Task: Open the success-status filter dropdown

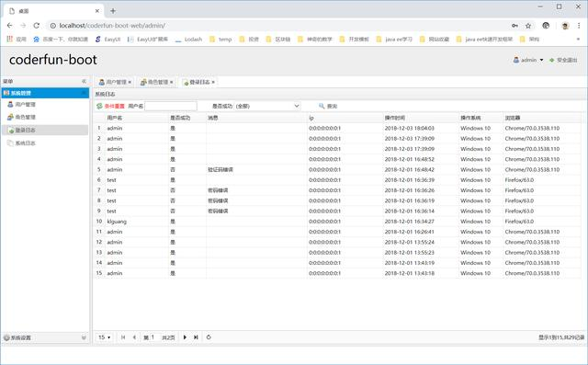Action: tap(297, 106)
